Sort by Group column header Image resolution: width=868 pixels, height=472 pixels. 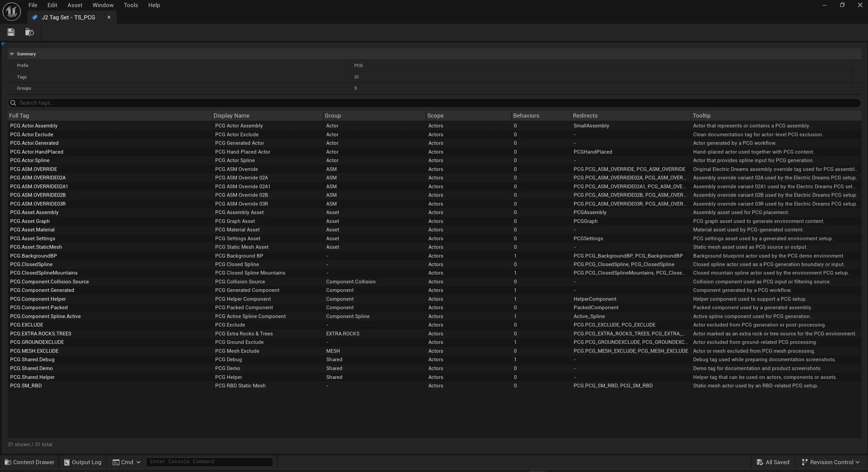point(374,116)
